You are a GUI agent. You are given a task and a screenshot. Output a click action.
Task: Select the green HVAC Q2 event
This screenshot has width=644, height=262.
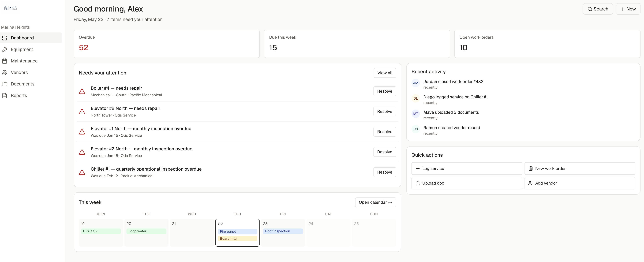pyautogui.click(x=101, y=231)
